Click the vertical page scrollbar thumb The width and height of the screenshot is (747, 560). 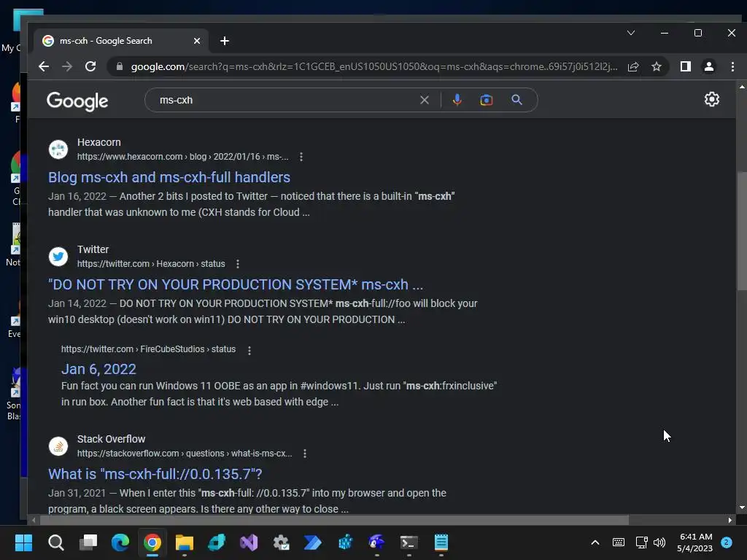point(742,231)
